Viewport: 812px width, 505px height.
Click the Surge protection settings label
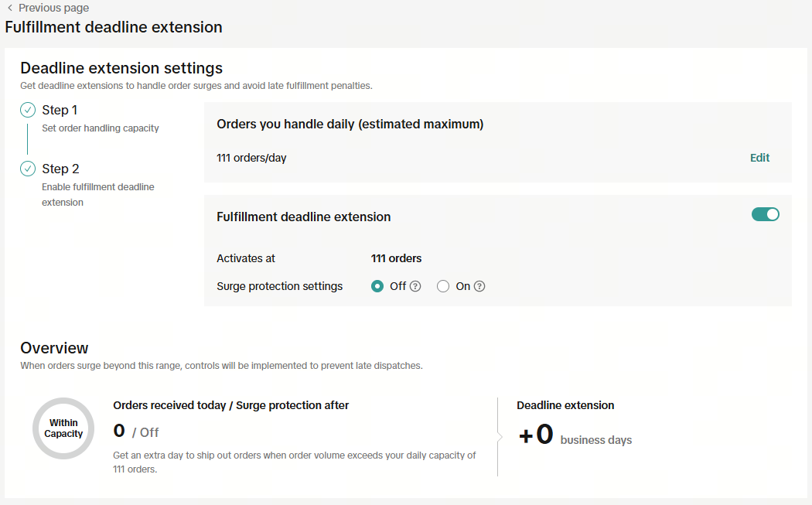[x=279, y=286]
